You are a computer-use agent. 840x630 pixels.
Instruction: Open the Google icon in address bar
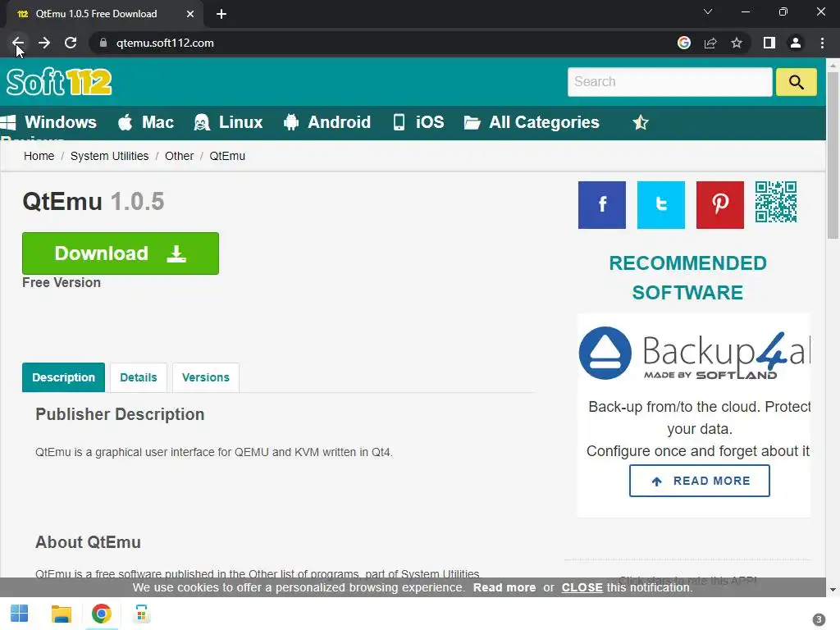point(684,43)
